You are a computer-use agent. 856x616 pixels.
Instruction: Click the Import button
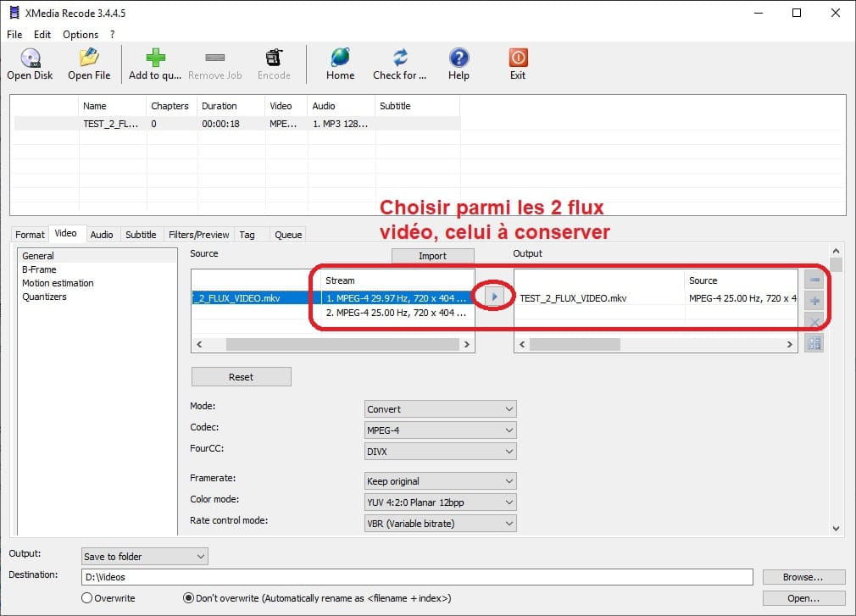click(432, 256)
